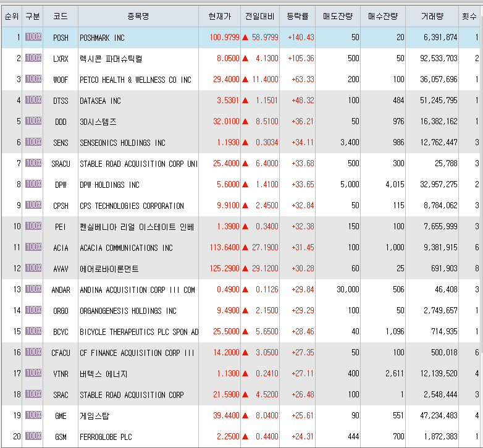Sort by the 등락률 column header
The height and width of the screenshot is (448, 483).
click(298, 16)
